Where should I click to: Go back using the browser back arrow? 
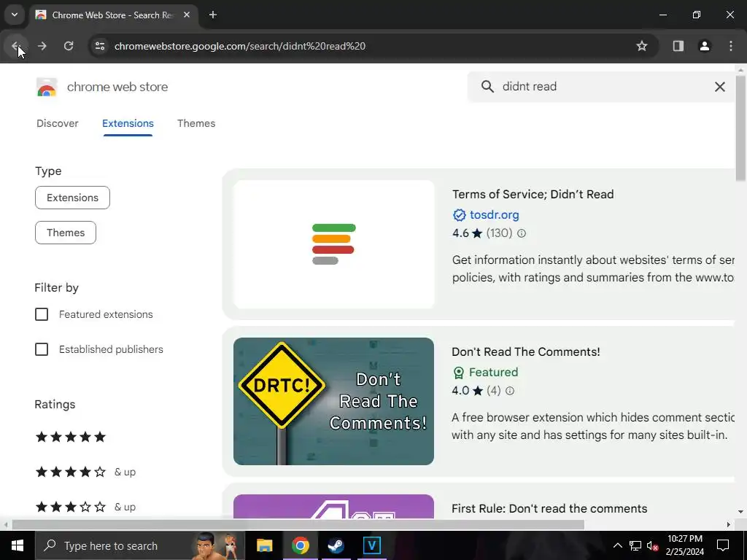click(x=15, y=46)
